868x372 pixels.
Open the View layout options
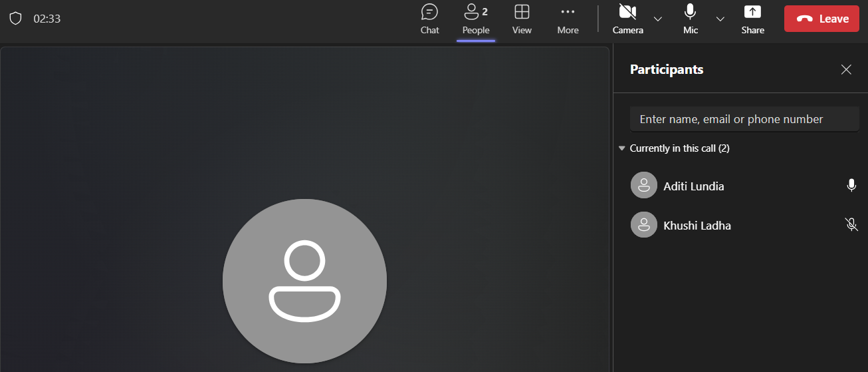[x=522, y=19]
